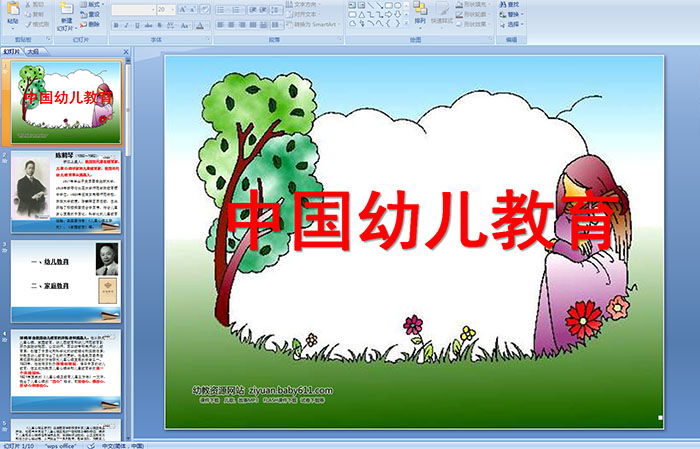Click the Distributed alignment icon
The width and height of the screenshot is (700, 449).
pyautogui.click(x=263, y=25)
